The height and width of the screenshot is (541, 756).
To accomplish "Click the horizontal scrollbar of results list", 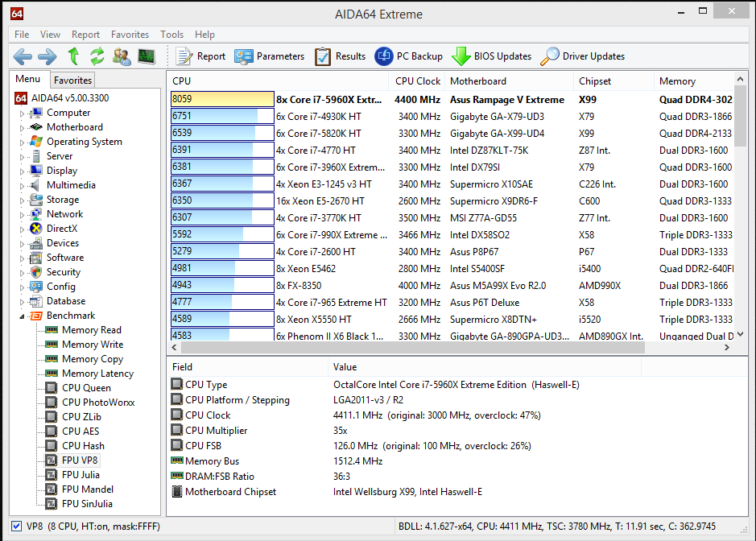I will point(413,347).
